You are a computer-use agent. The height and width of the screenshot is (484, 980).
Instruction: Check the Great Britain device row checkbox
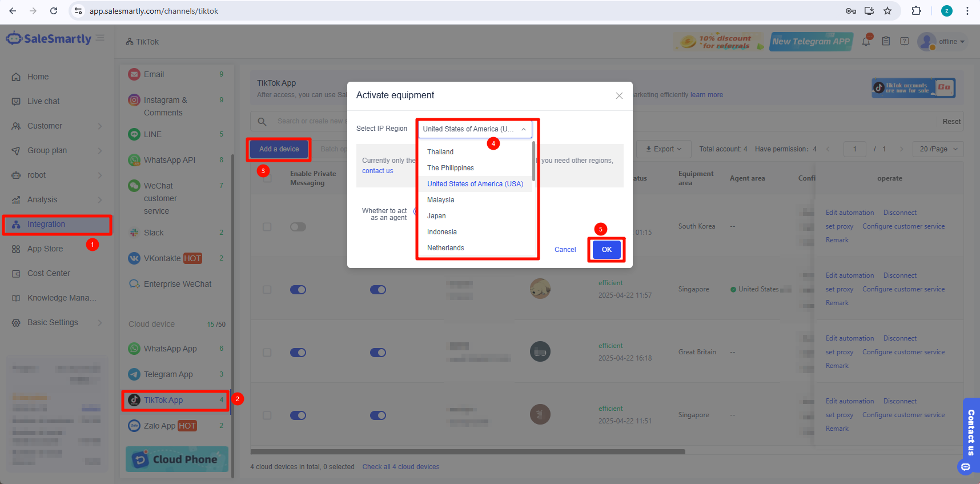[267, 353]
